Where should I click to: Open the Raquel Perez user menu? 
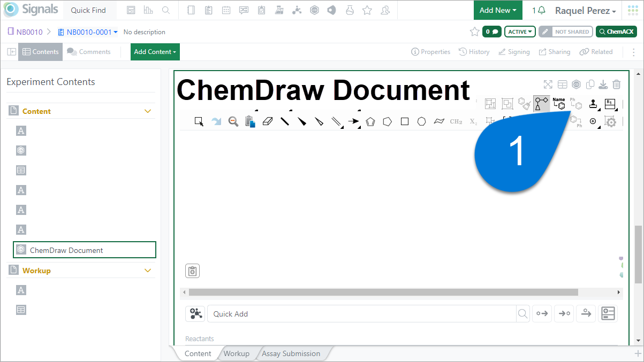pos(586,11)
